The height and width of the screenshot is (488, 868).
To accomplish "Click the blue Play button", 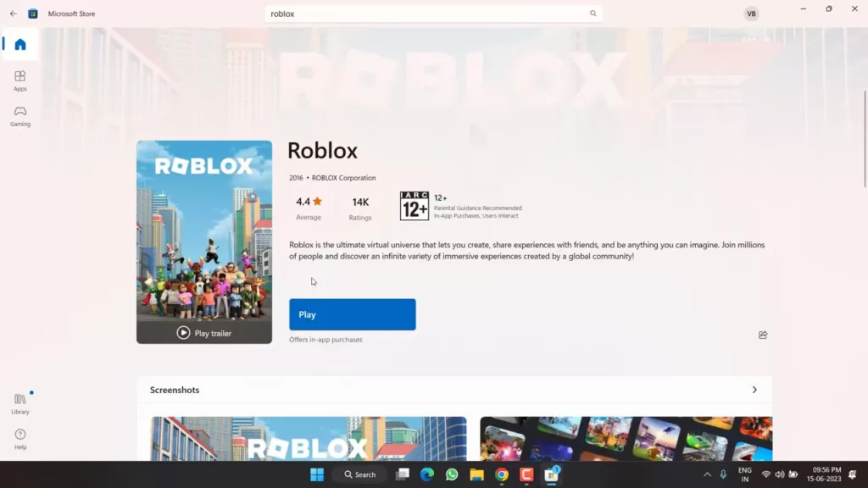I will 352,314.
